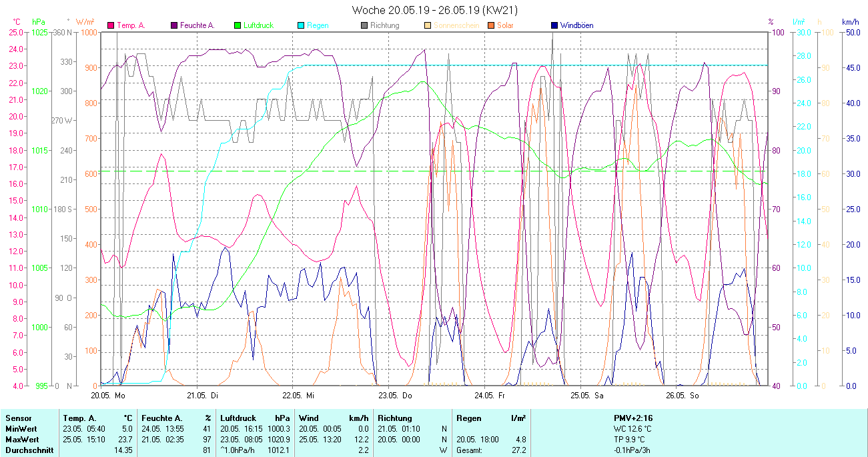Viewport: 868px width, 457px height.
Task: Click the '23.05. Do' date label
Action: click(395, 395)
